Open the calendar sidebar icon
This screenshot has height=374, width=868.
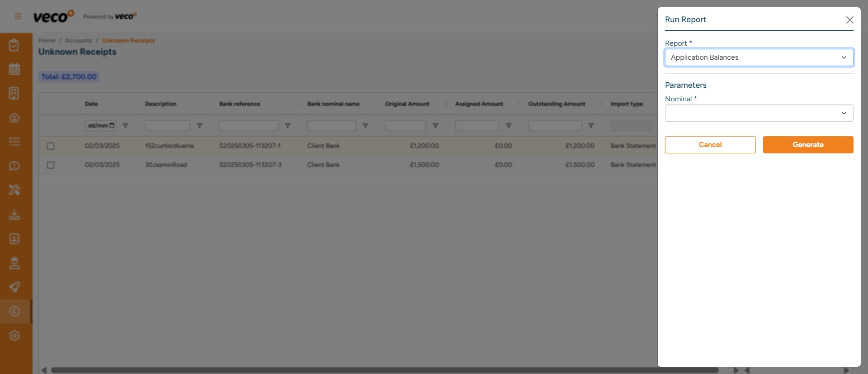(14, 69)
